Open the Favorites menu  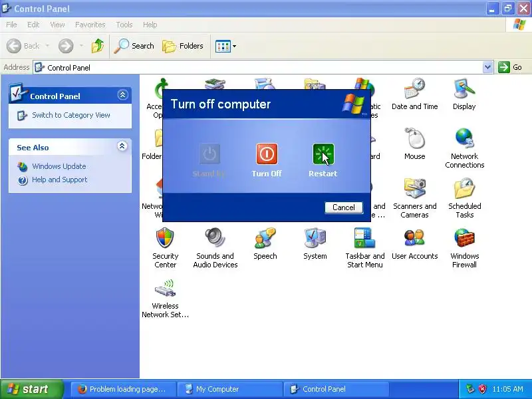point(90,25)
